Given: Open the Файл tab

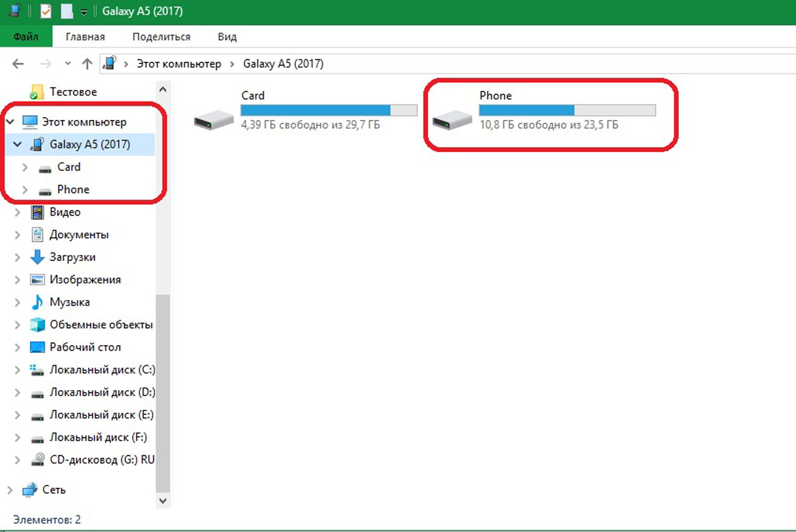Looking at the screenshot, I should click(26, 37).
